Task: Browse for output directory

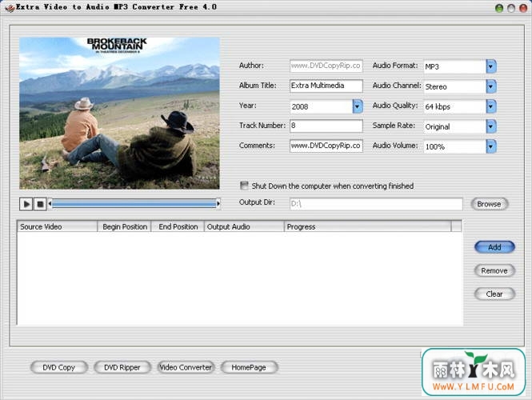Action: click(x=489, y=204)
